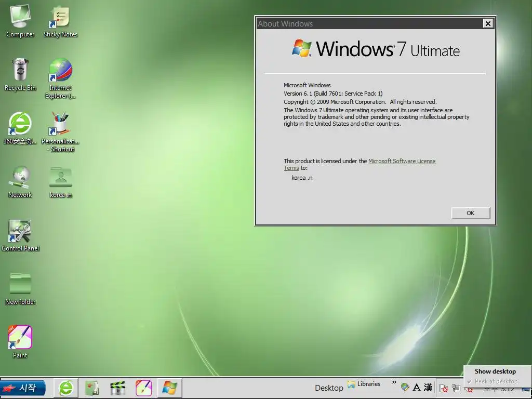Open the clapperboard video app in taskbar
This screenshot has width=532, height=399.
[x=118, y=388]
